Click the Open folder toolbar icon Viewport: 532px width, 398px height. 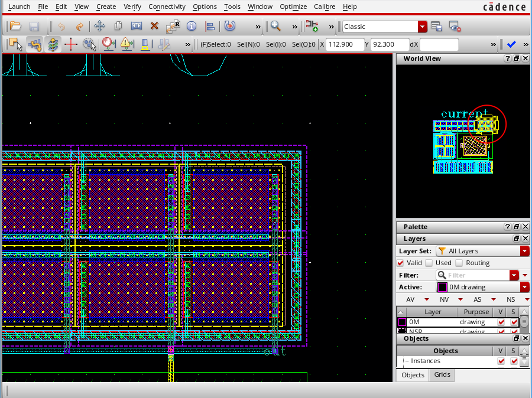pyautogui.click(x=15, y=27)
